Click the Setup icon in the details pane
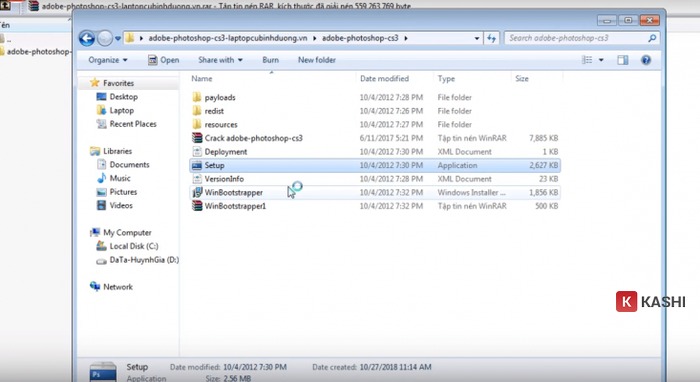 pos(103,372)
